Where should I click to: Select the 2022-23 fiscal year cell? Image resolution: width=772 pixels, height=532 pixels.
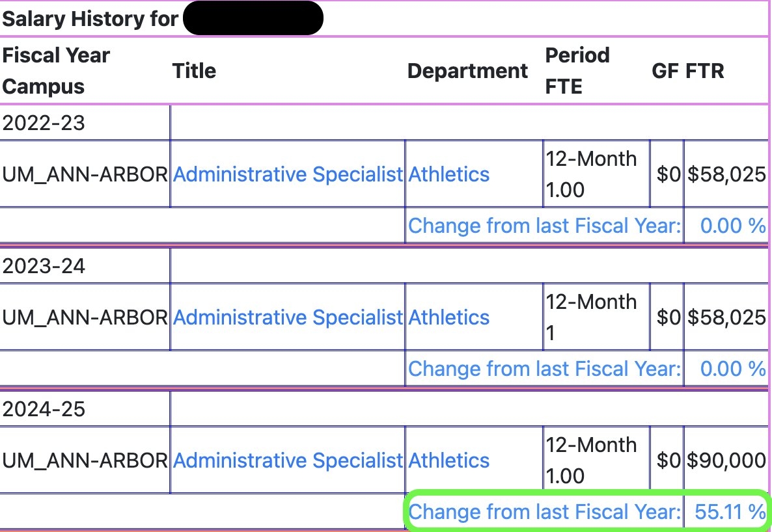(44, 123)
